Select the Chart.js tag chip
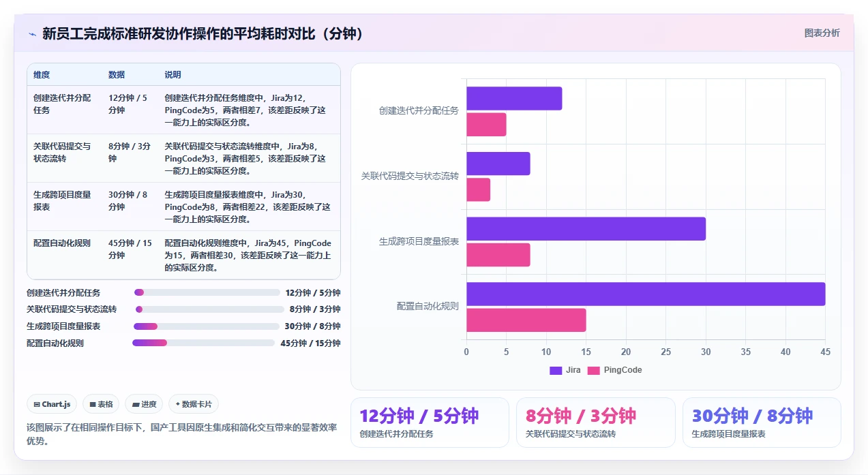868x475 pixels. 53,404
